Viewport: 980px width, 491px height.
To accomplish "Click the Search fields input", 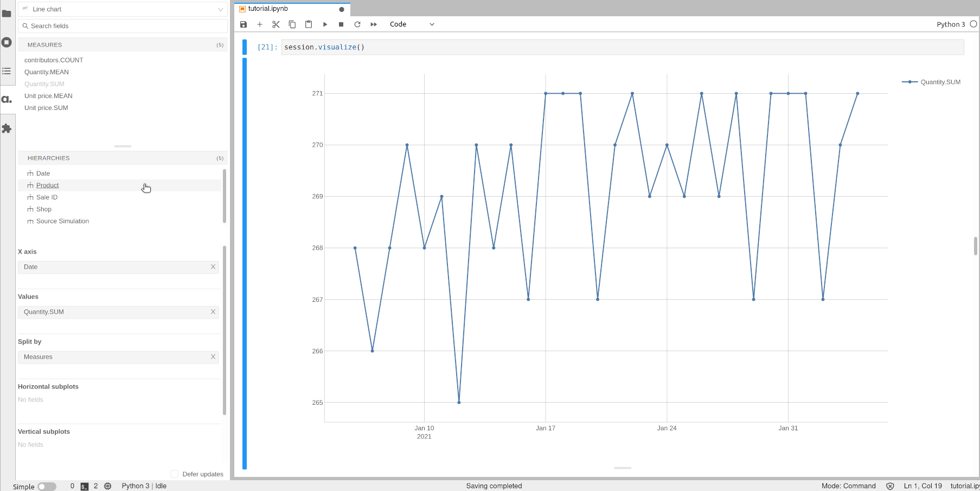I will (x=123, y=26).
